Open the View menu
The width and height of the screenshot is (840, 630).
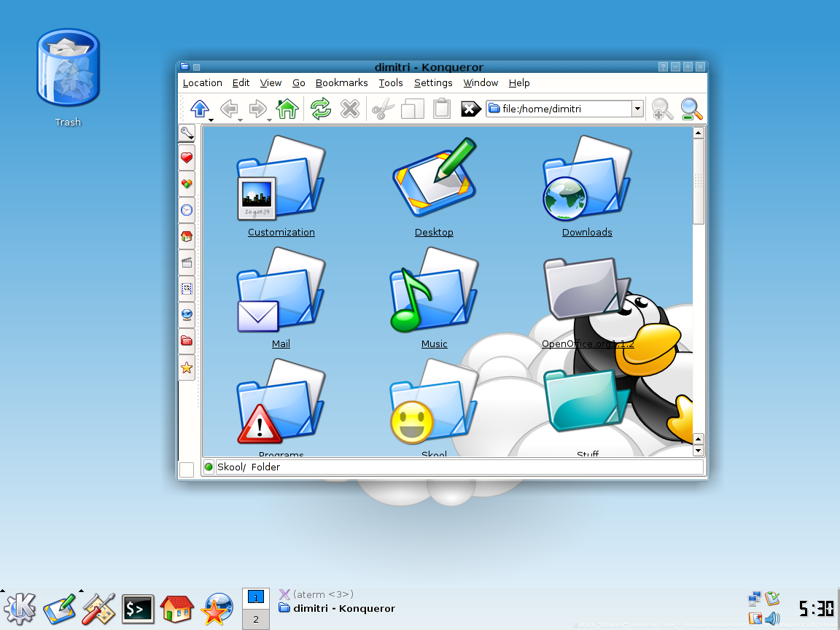(x=271, y=82)
